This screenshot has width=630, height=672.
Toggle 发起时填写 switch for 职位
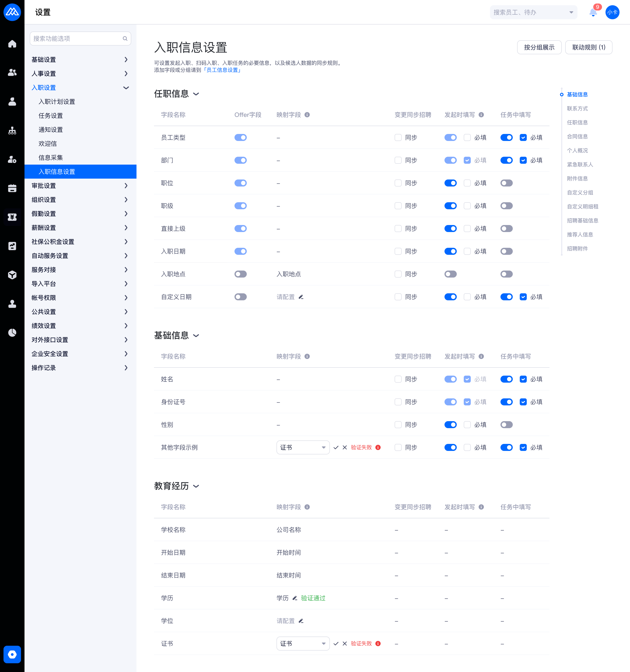point(450,183)
